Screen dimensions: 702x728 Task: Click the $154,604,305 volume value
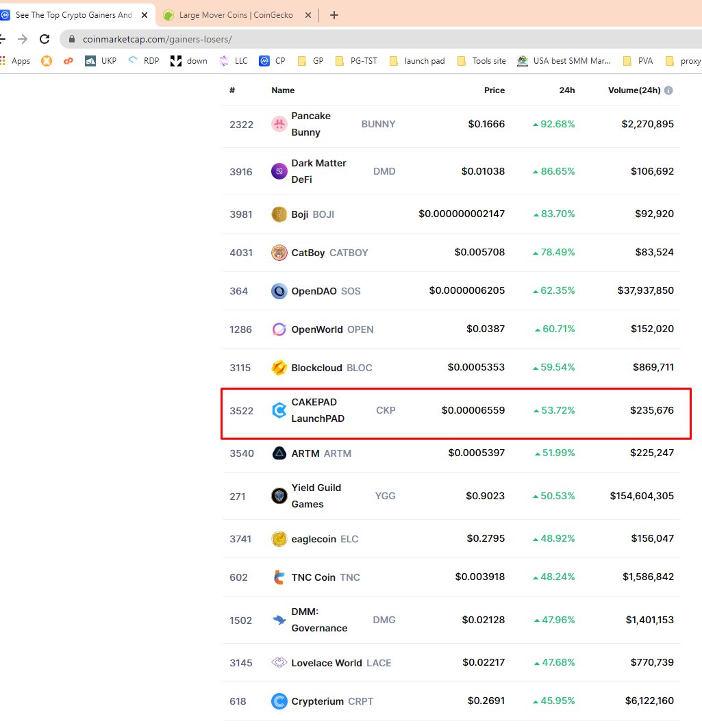tap(642, 496)
